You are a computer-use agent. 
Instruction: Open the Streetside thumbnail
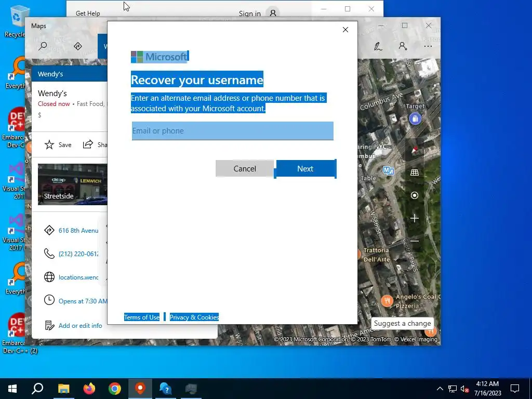73,184
